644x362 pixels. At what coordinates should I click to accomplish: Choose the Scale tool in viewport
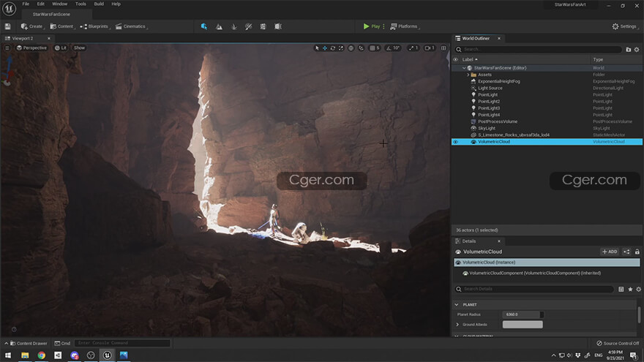click(x=340, y=48)
